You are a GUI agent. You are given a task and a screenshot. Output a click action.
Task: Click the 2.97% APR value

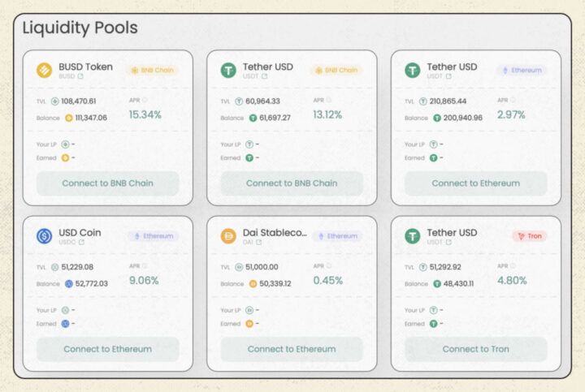pyautogui.click(x=511, y=114)
